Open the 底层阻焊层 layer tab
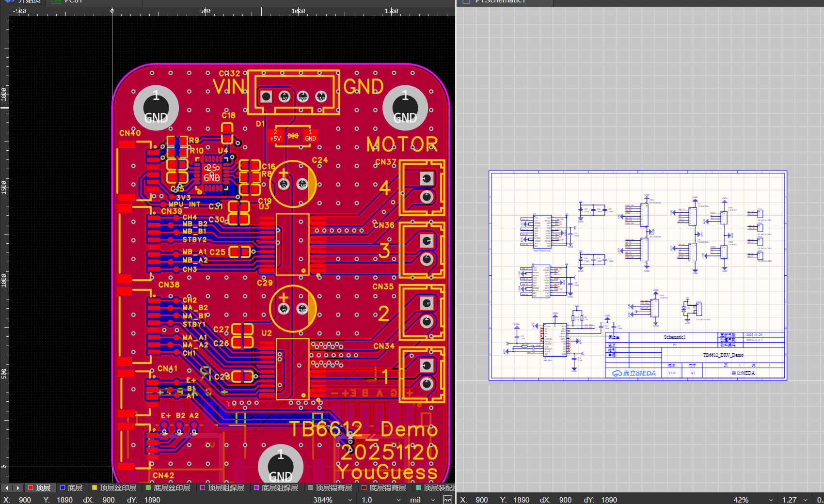 click(276, 488)
